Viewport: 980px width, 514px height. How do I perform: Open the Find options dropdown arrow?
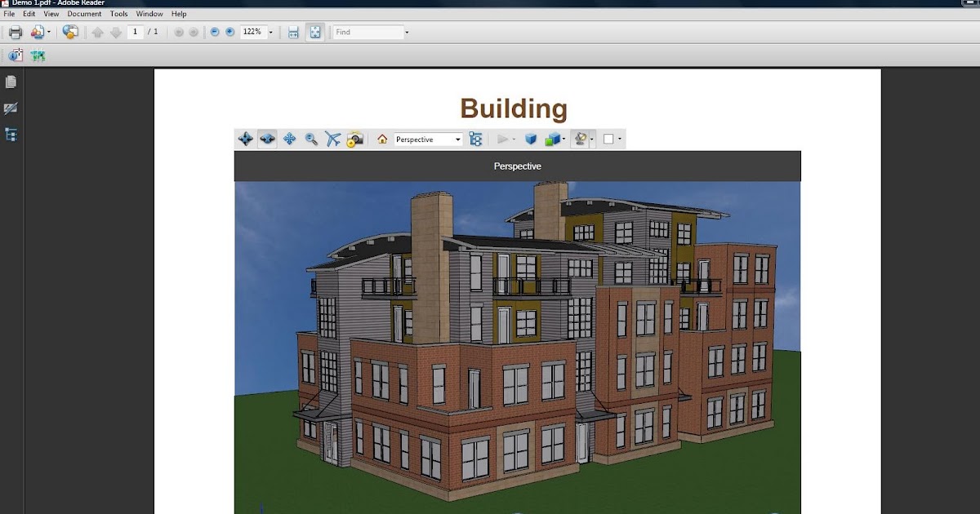(408, 33)
